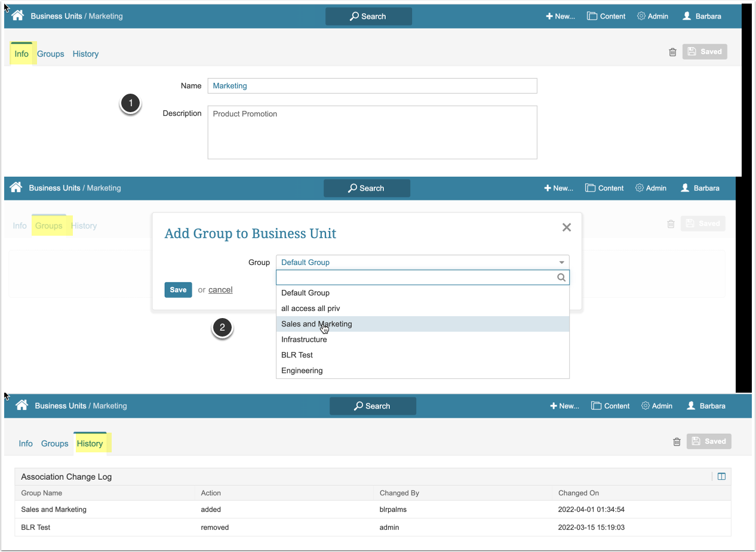This screenshot has height=552, width=756.
Task: Click the cancel link next to Save
Action: (x=220, y=289)
